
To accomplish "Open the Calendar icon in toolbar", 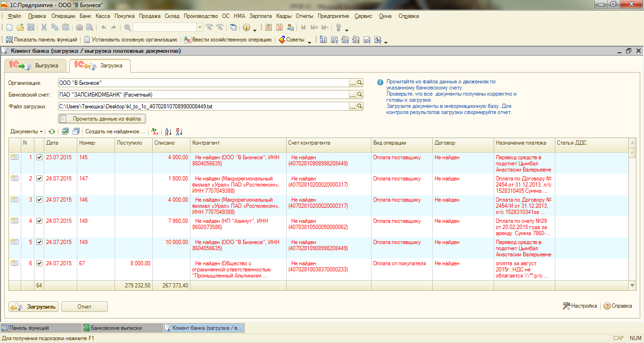I will coord(280,28).
